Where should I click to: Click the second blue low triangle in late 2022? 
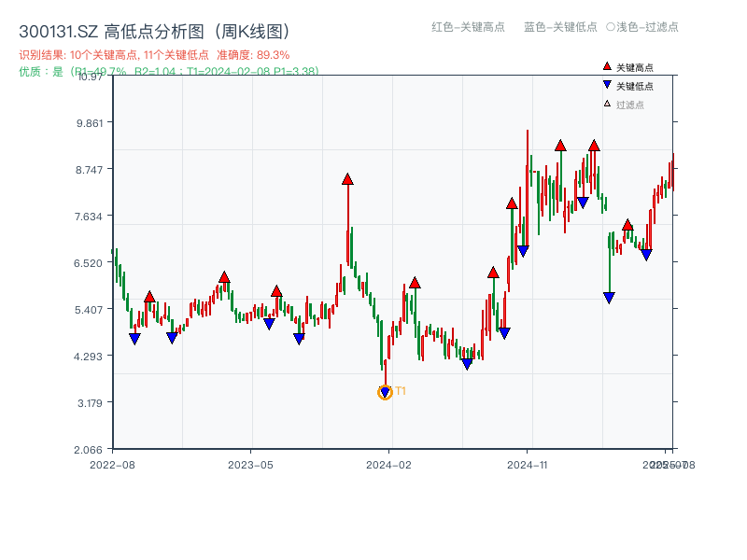click(172, 338)
